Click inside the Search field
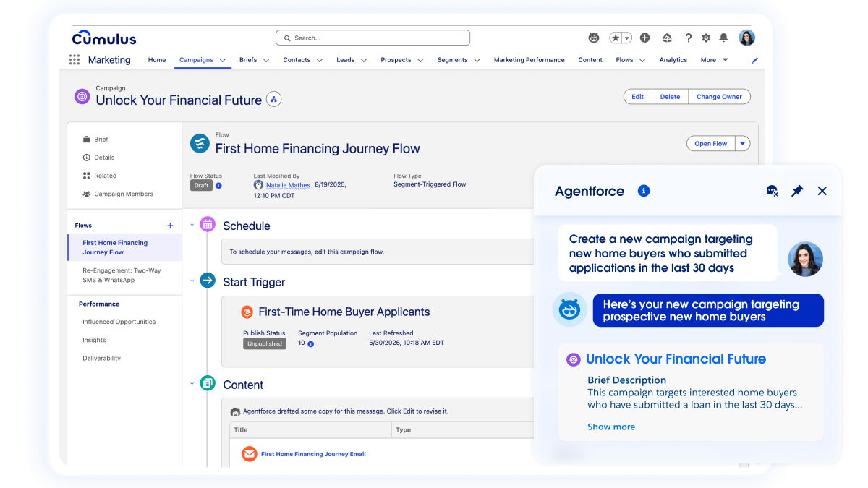868x488 pixels. [372, 37]
